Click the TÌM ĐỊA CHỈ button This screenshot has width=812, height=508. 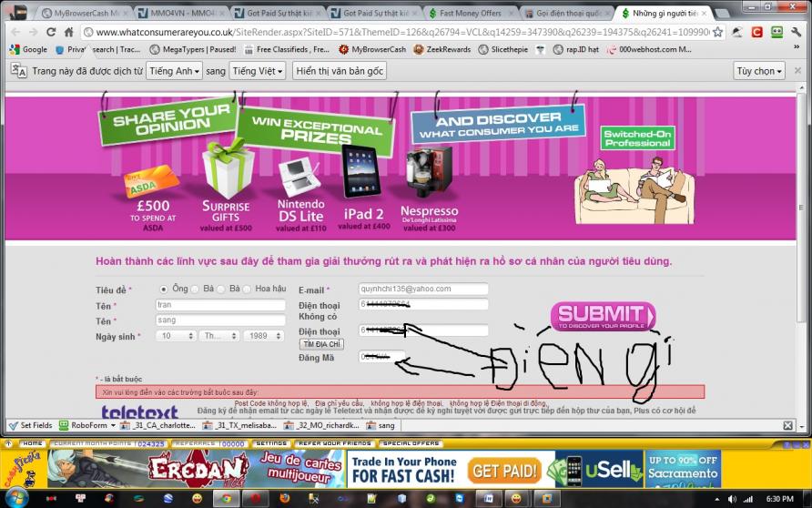(x=321, y=344)
